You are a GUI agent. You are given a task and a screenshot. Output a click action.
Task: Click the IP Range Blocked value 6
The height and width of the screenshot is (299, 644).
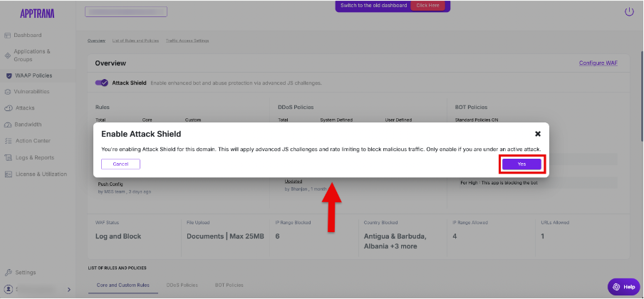pos(278,236)
